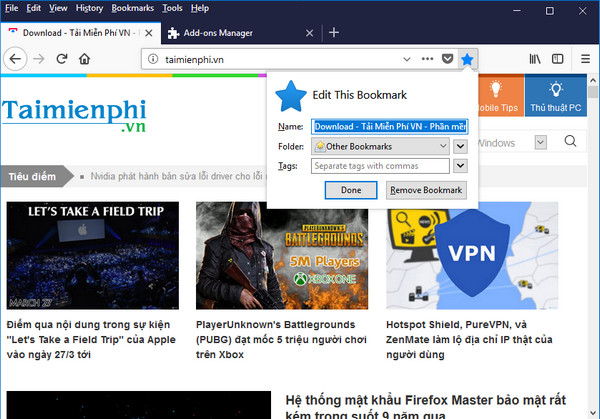Click the Taimienphi.vn logo
The width and height of the screenshot is (600, 419).
coord(74,116)
